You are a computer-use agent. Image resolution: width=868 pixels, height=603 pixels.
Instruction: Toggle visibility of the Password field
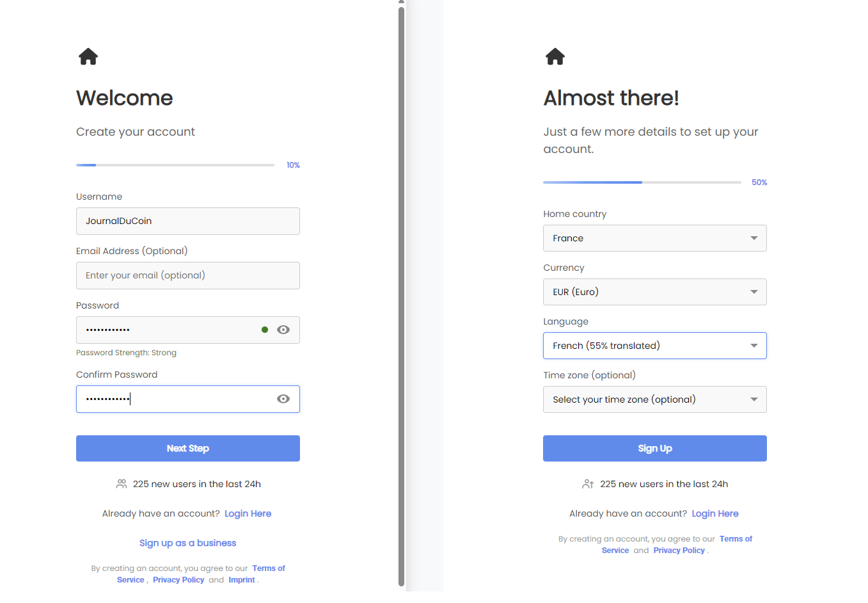click(283, 329)
